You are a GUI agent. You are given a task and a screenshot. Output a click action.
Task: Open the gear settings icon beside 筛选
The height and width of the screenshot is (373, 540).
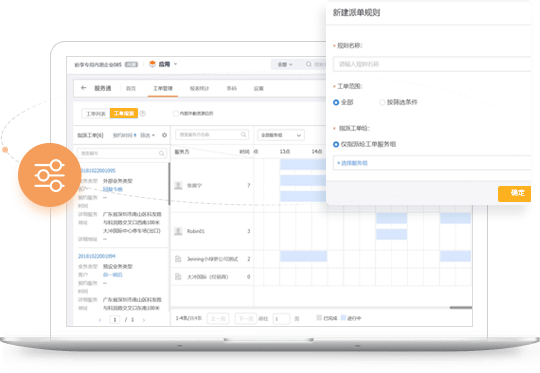(164, 135)
